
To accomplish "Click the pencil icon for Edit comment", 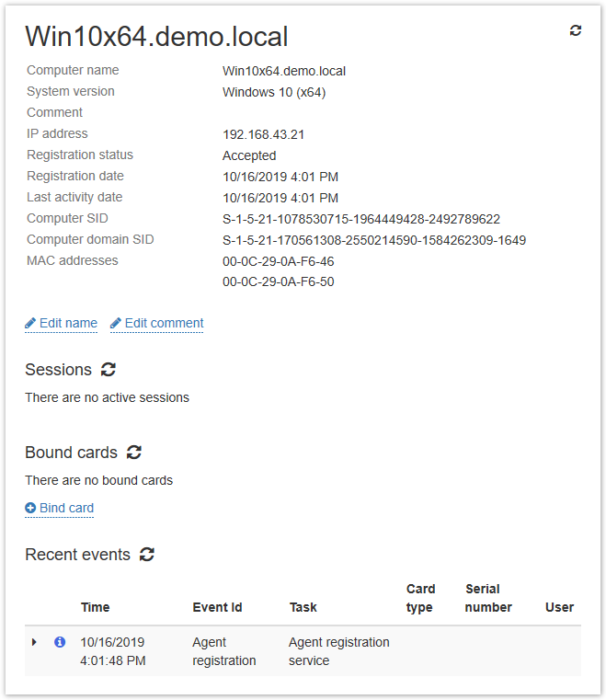I will point(116,324).
